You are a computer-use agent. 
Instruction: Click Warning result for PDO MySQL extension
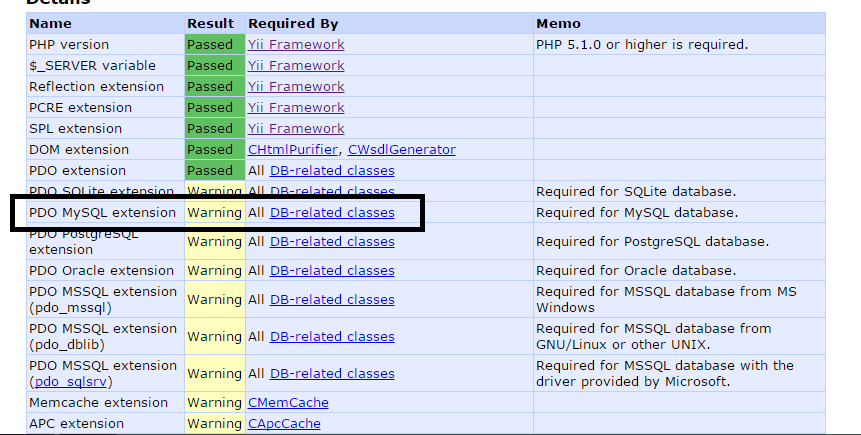click(215, 213)
